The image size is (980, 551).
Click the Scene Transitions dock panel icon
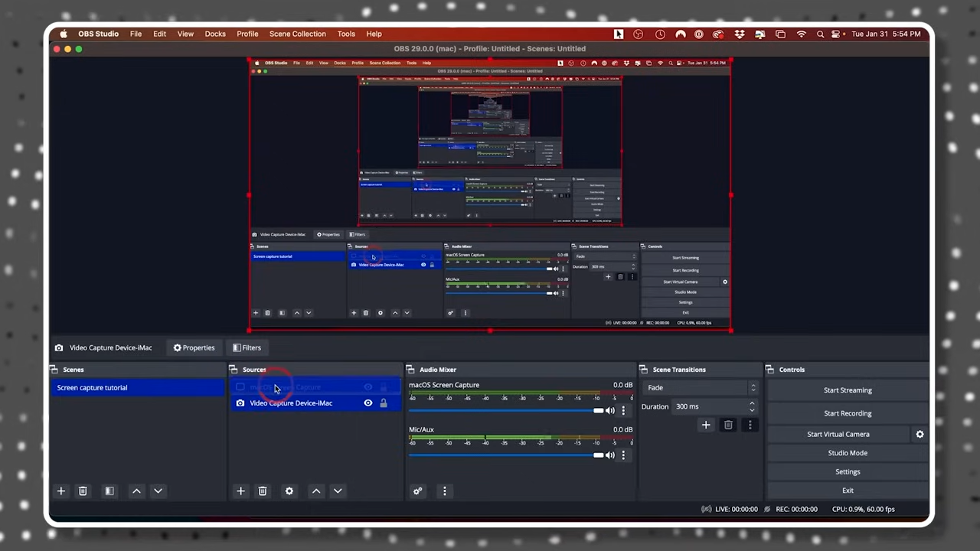[644, 370]
